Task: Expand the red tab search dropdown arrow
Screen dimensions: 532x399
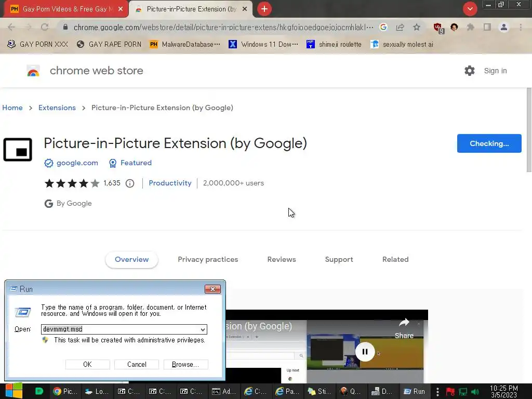Action: tap(470, 9)
